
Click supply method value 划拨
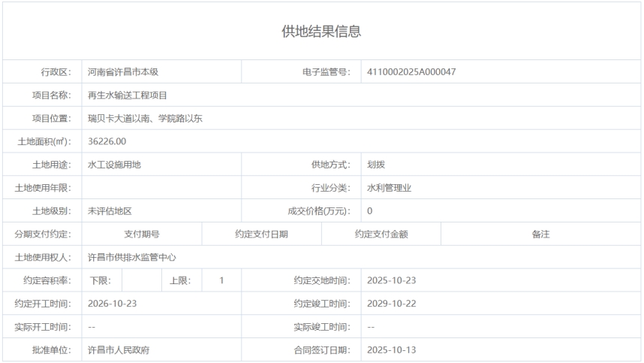(x=376, y=165)
